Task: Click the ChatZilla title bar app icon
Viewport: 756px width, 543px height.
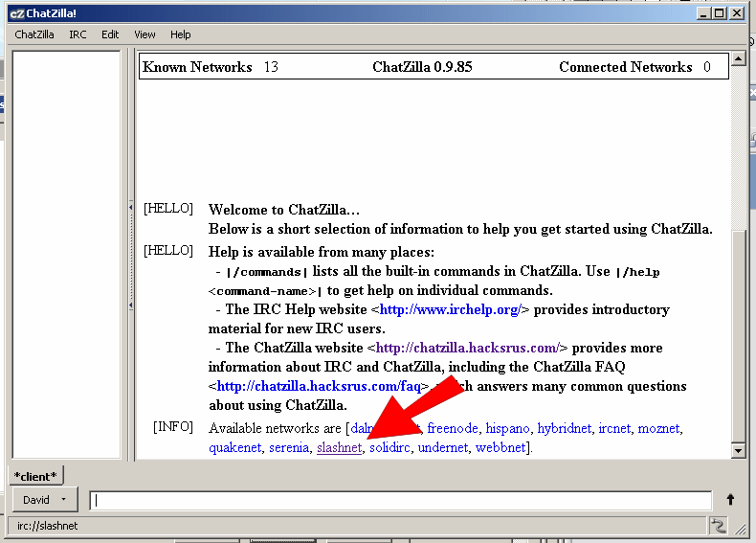Action: coord(14,13)
